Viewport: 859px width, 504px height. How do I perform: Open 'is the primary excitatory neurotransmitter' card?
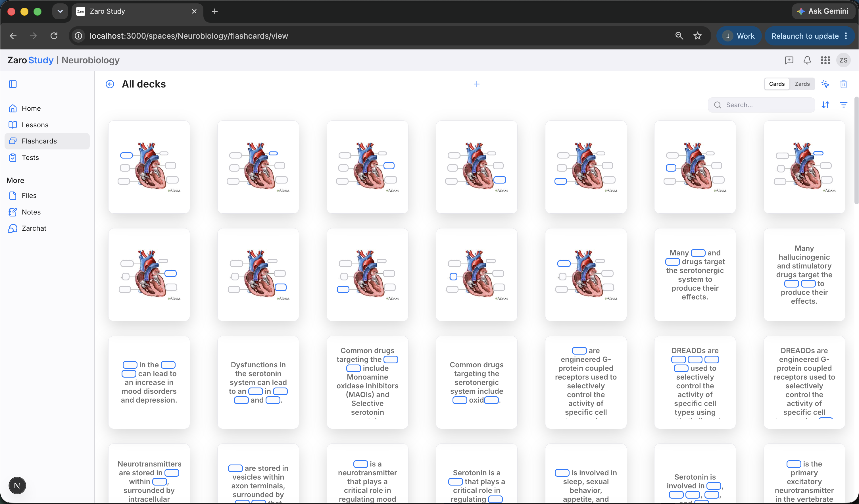click(x=804, y=474)
